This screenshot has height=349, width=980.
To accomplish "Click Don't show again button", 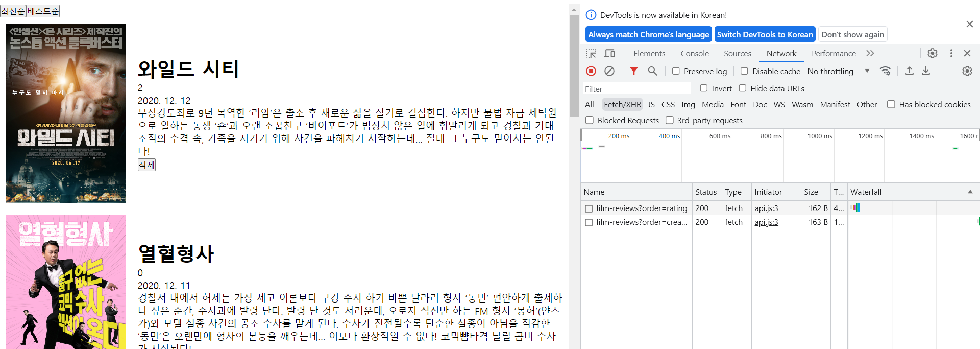I will 852,34.
